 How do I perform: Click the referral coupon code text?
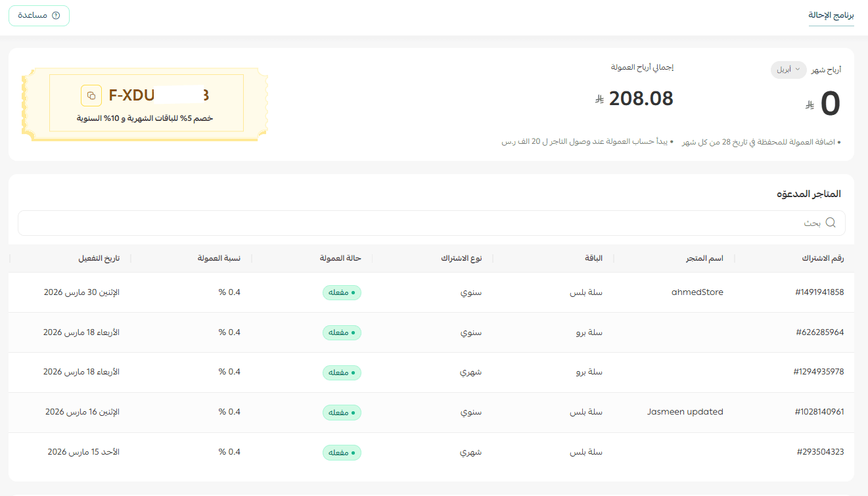pyautogui.click(x=158, y=96)
